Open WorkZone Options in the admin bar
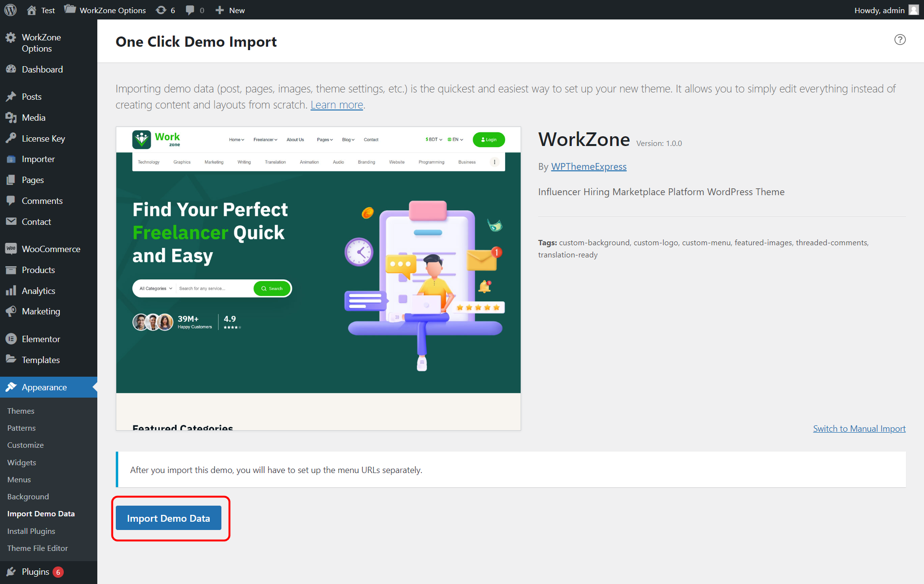Viewport: 924px width, 584px height. point(105,10)
